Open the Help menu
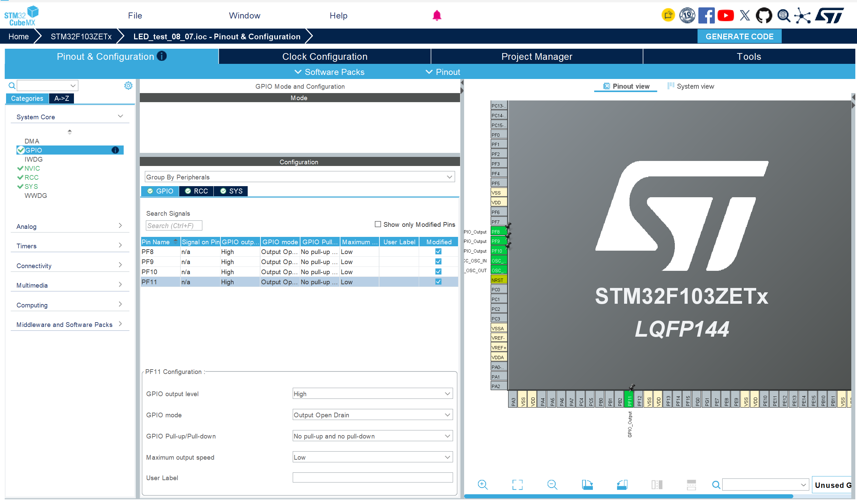Image resolution: width=857 pixels, height=504 pixels. (x=338, y=16)
